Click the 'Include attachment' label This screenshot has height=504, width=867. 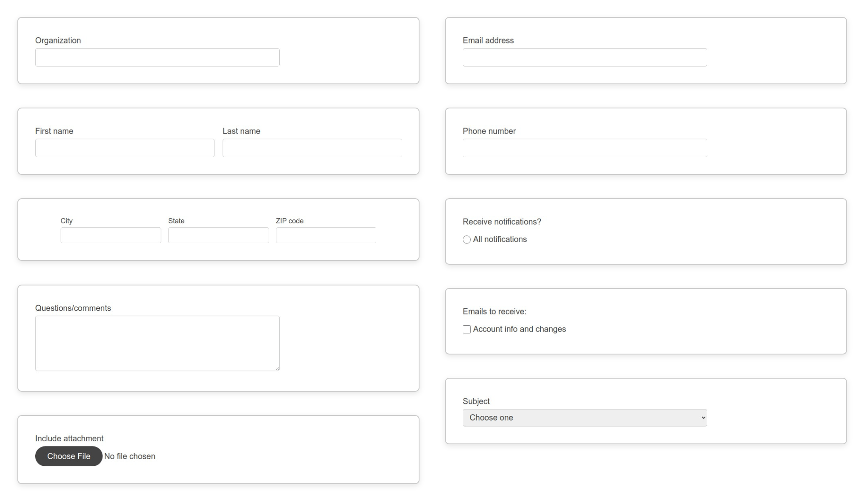point(69,438)
